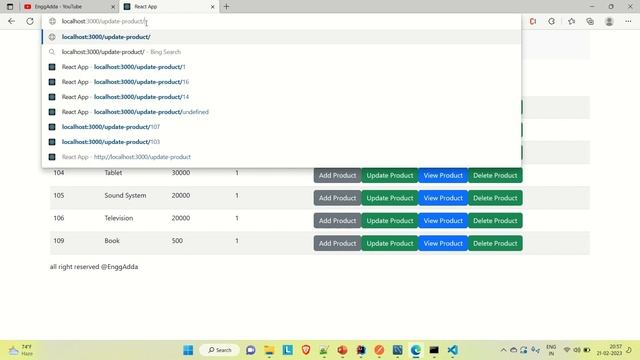Click Delete Product for Sound System
The height and width of the screenshot is (360, 640).
495,198
